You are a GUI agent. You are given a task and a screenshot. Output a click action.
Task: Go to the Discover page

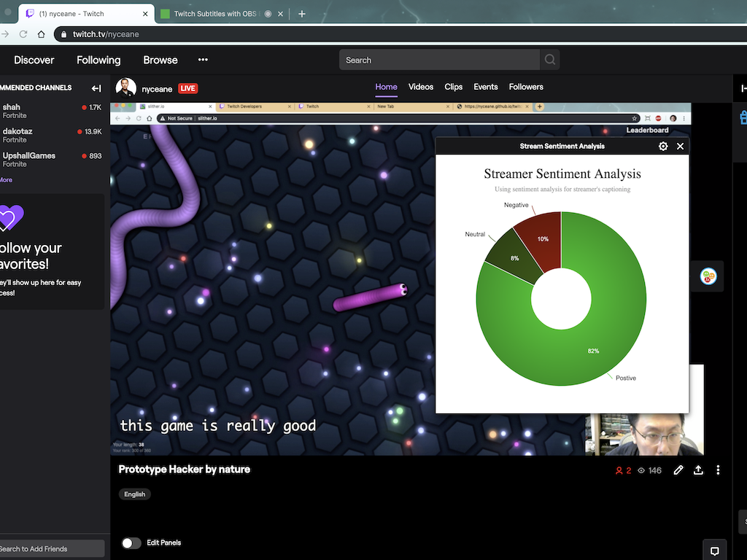click(x=34, y=60)
